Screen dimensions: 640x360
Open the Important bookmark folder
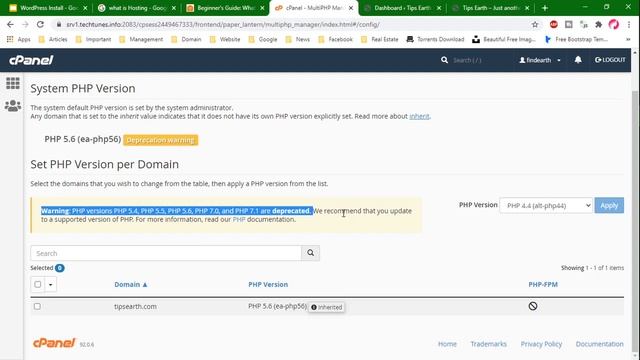[x=93, y=39]
